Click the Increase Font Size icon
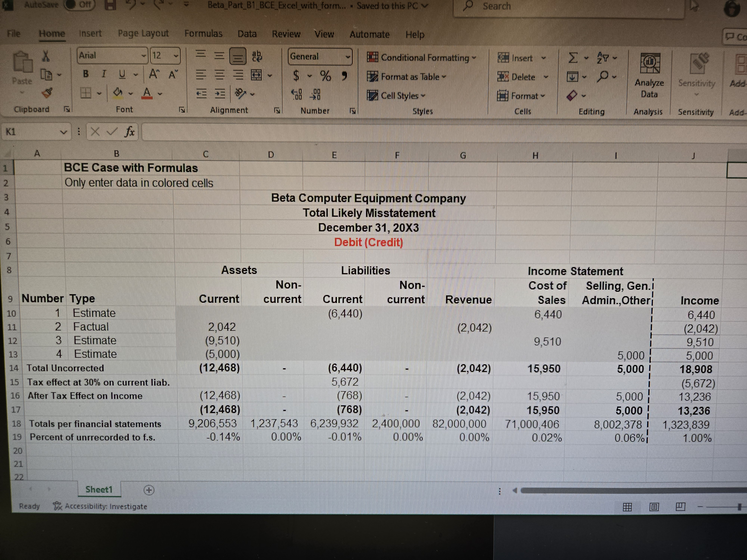The height and width of the screenshot is (560, 747). tap(154, 74)
